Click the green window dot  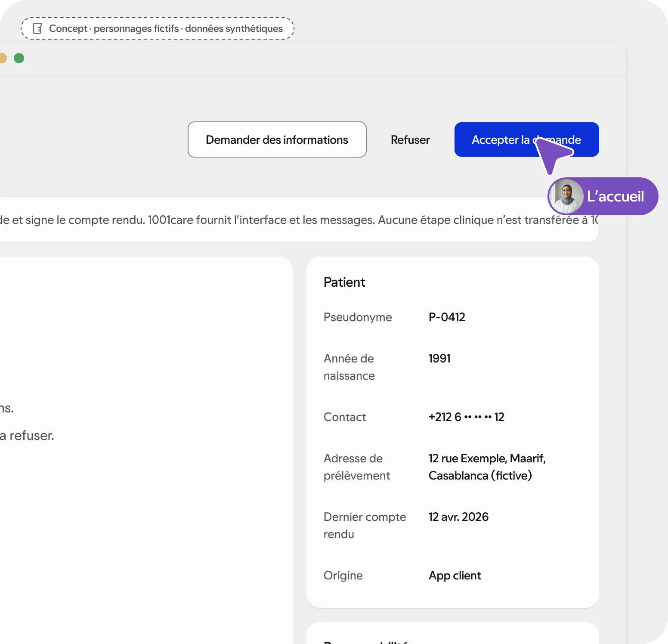point(19,58)
